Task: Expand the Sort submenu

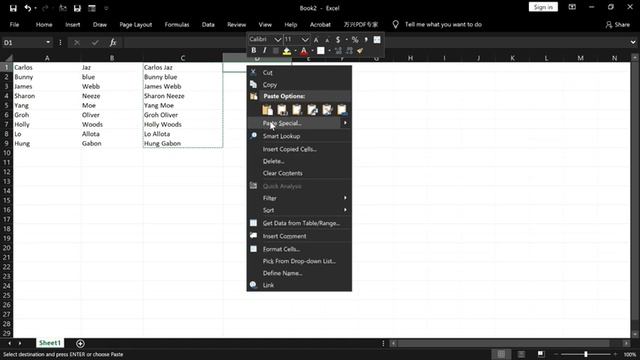Action: pos(299,210)
